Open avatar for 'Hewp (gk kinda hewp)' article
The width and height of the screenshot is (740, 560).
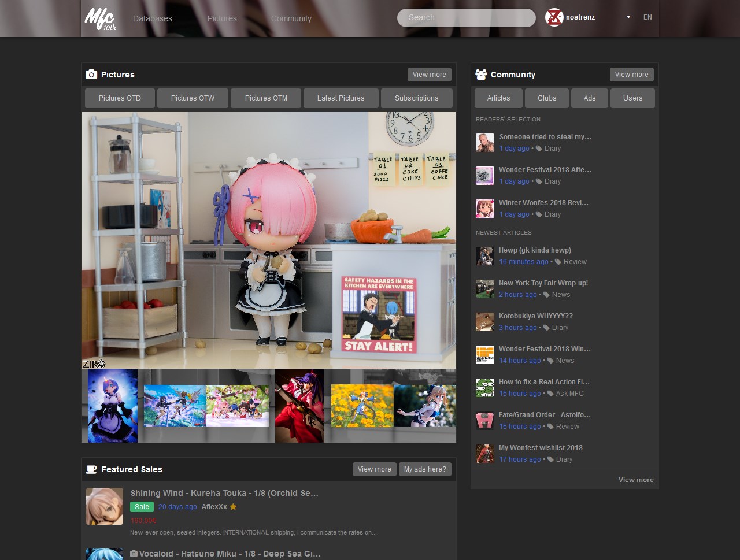tap(485, 256)
